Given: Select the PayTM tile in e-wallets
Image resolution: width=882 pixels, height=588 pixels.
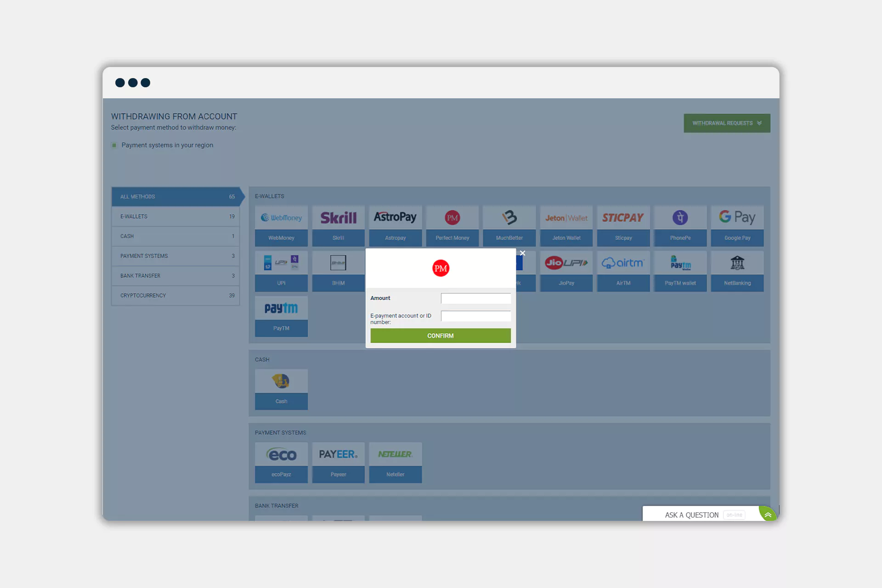Looking at the screenshot, I should 281,317.
